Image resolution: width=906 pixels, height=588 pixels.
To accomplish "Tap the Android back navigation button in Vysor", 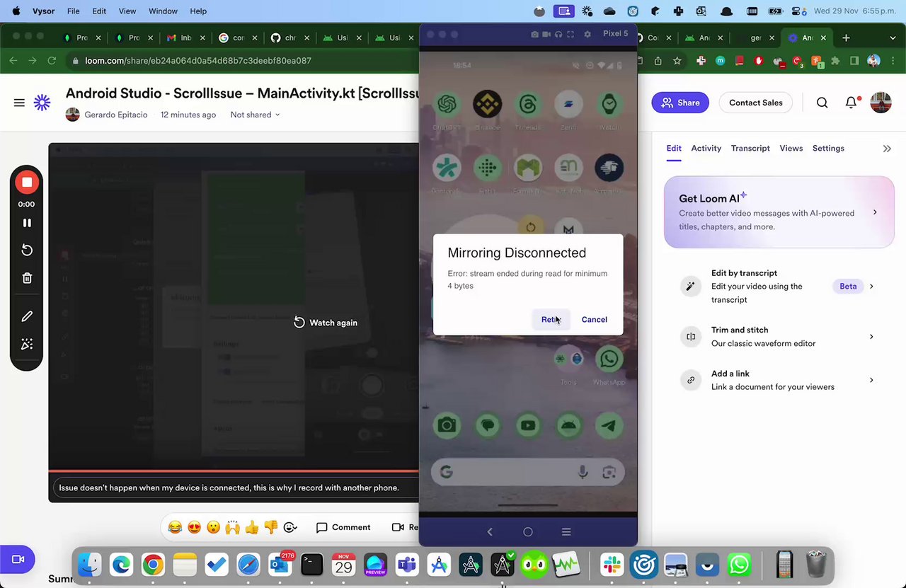I will click(x=490, y=532).
